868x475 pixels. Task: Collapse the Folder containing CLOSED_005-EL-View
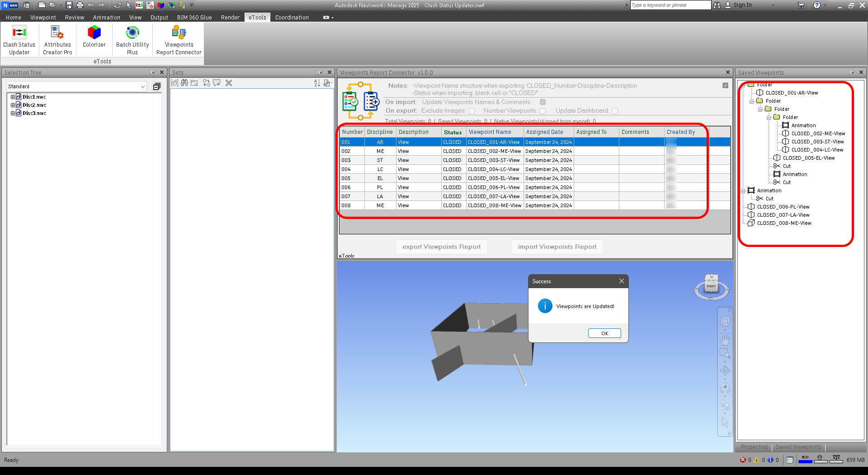point(760,109)
